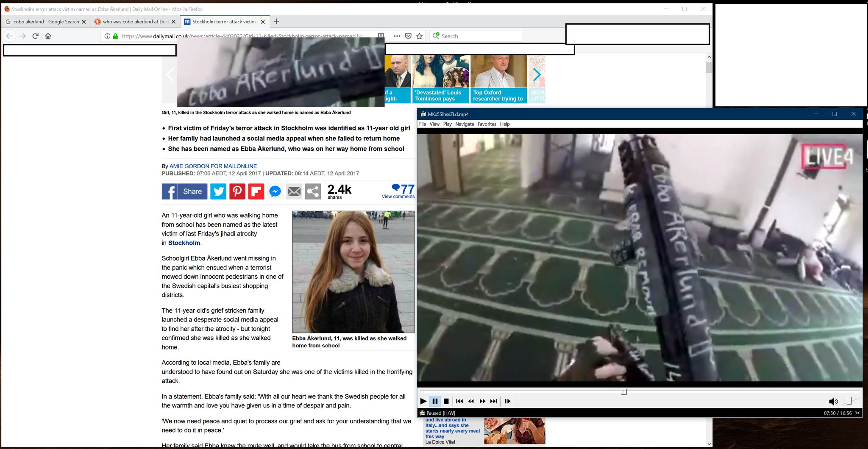The height and width of the screenshot is (449, 868).
Task: Open View comments link
Action: (398, 197)
